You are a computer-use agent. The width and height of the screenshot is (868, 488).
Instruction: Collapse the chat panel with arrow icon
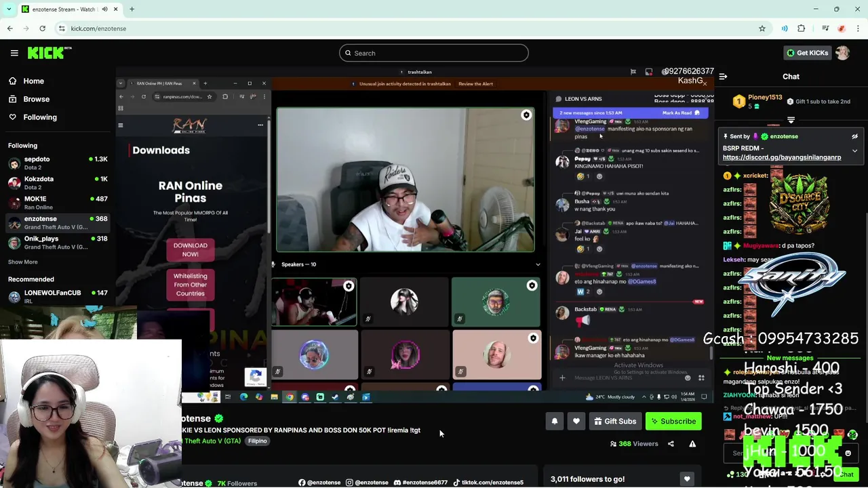723,77
